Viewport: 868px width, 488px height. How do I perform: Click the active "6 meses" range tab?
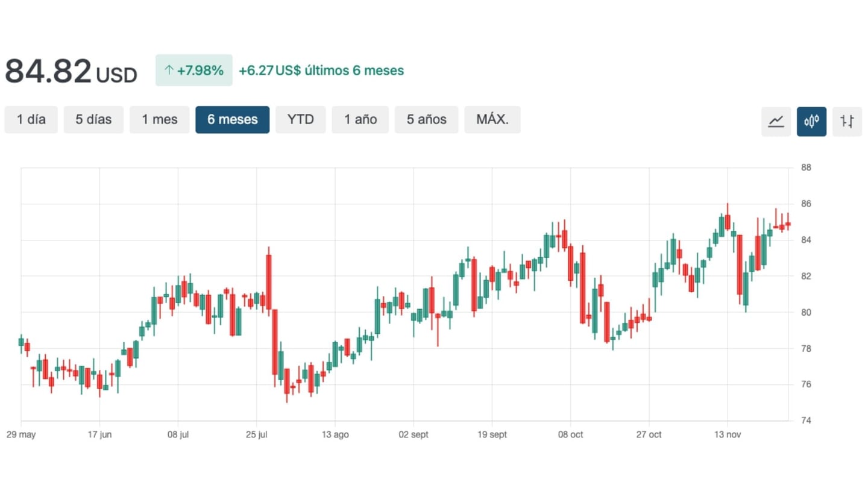pos(232,119)
